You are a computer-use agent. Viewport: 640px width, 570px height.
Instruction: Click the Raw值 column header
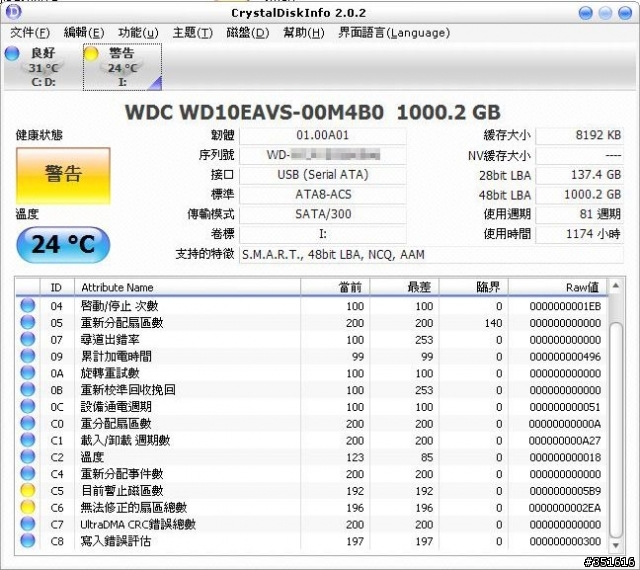tap(558, 287)
